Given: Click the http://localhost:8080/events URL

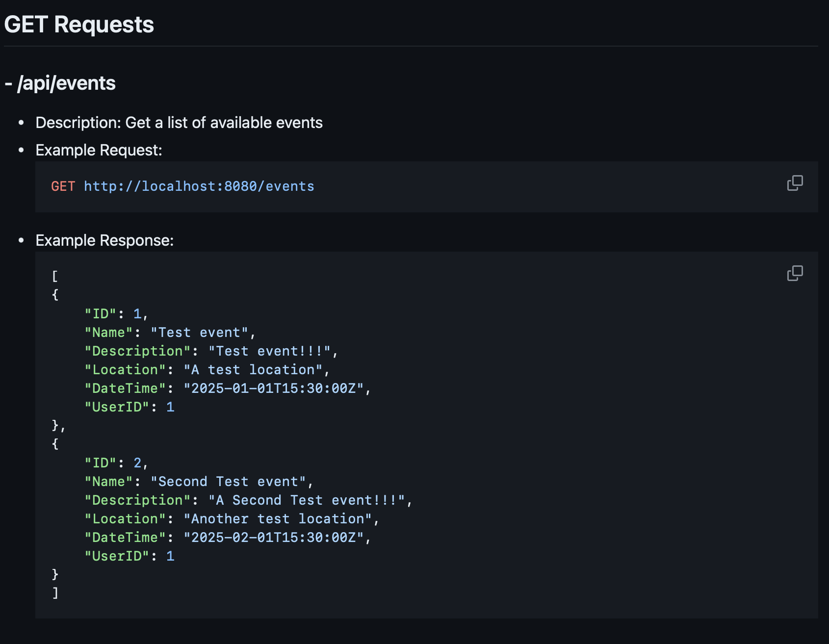Looking at the screenshot, I should click(199, 186).
